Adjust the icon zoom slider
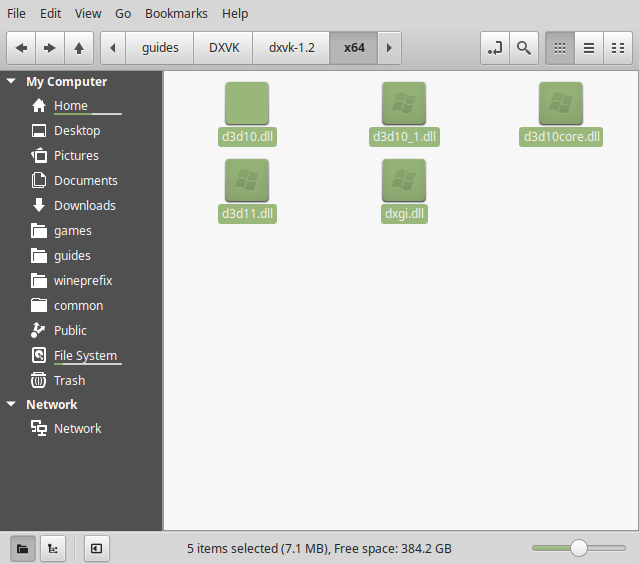This screenshot has height=564, width=639. (579, 548)
